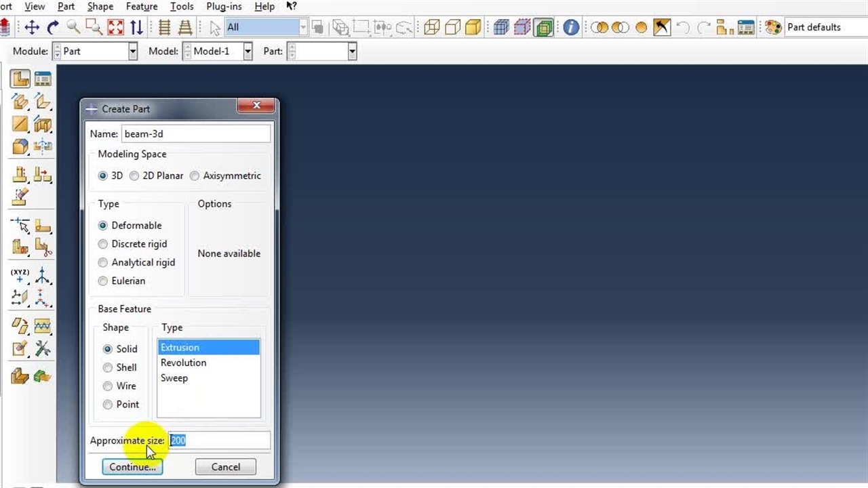Select the Shell shape radio button
The width and height of the screenshot is (868, 488).
click(107, 367)
